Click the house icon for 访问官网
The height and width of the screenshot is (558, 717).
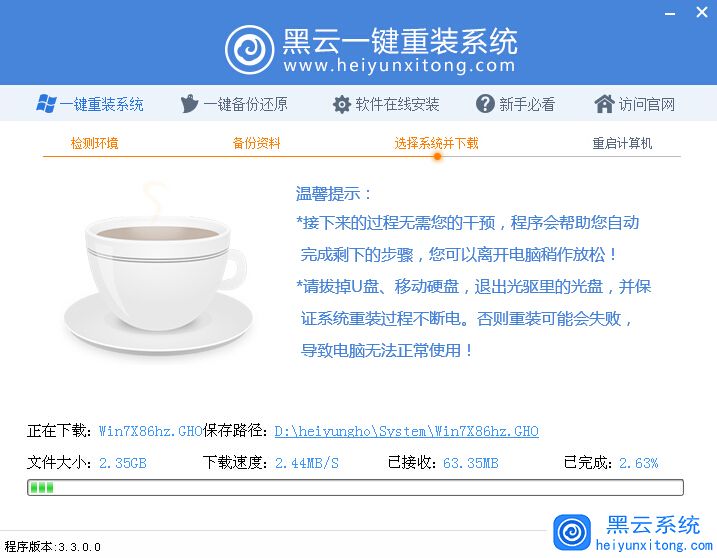point(604,104)
